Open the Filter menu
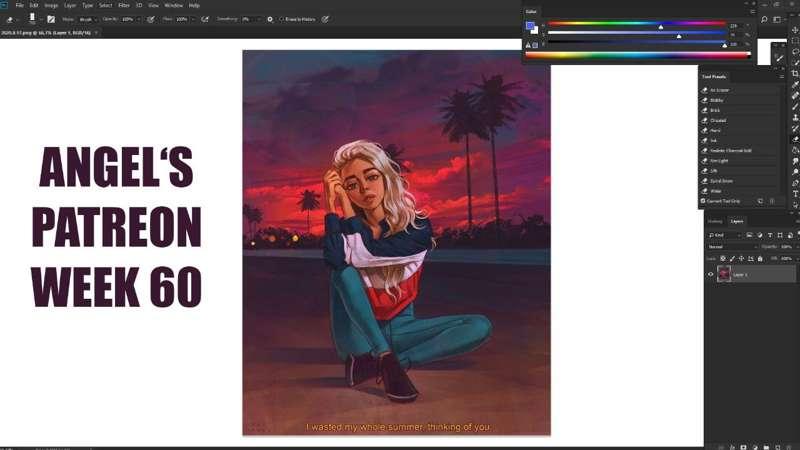This screenshot has height=450, width=800. pos(124,5)
